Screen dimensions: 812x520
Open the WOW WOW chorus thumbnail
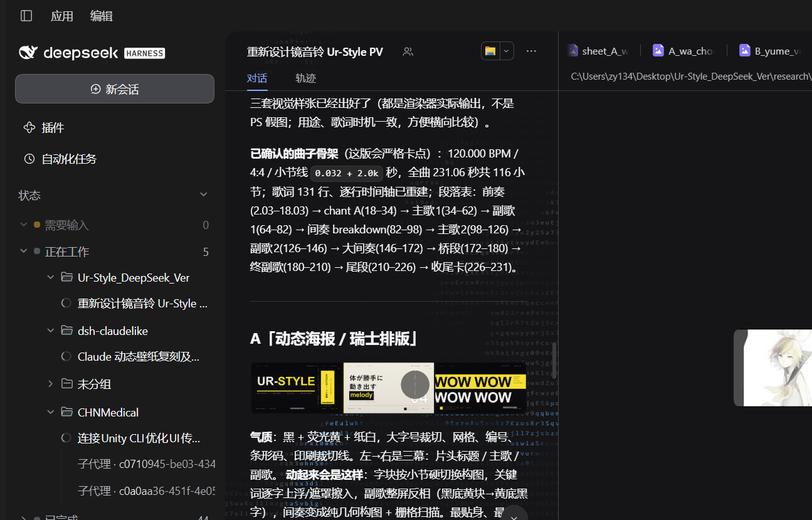[481, 388]
